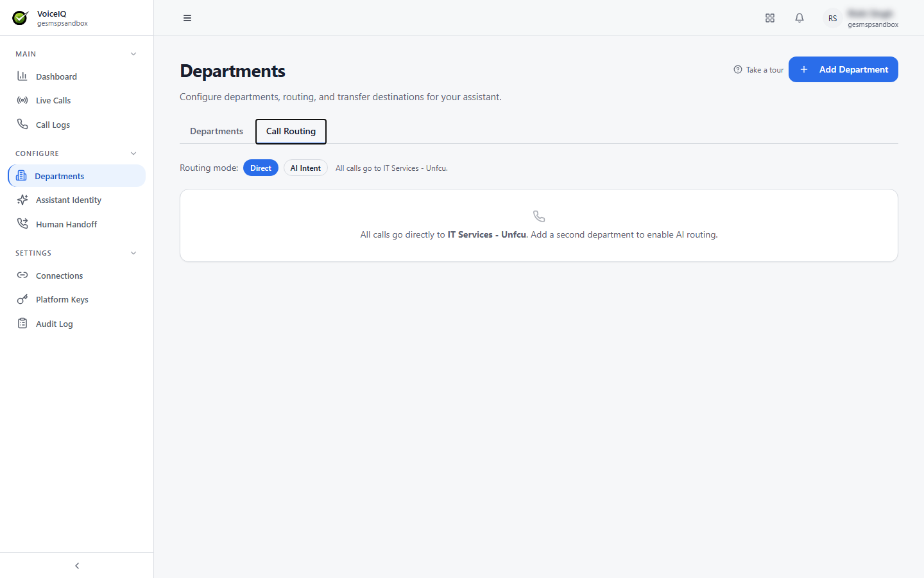This screenshot has width=924, height=578.
Task: Switch routing mode to AI Intent
Action: [305, 168]
